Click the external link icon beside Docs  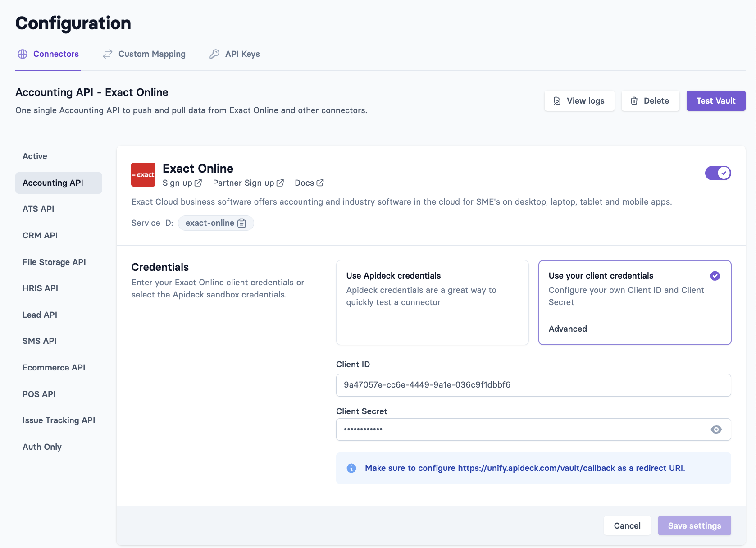(x=320, y=183)
